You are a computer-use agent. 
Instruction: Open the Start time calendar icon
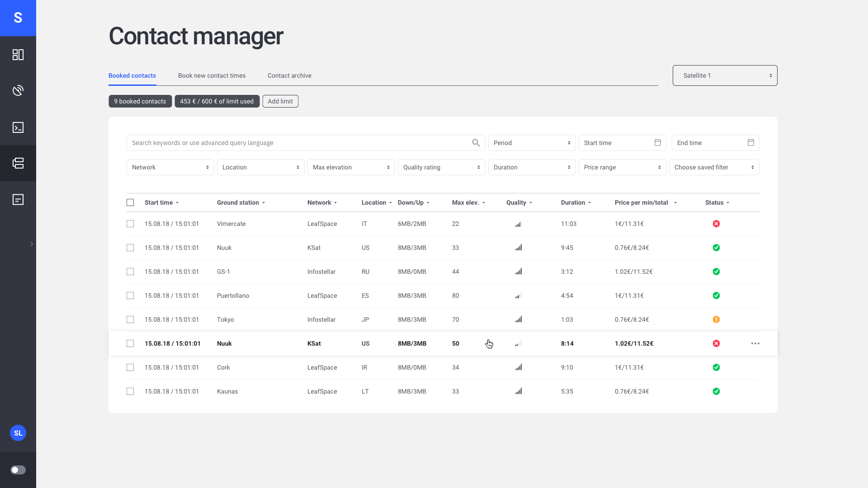tap(657, 143)
